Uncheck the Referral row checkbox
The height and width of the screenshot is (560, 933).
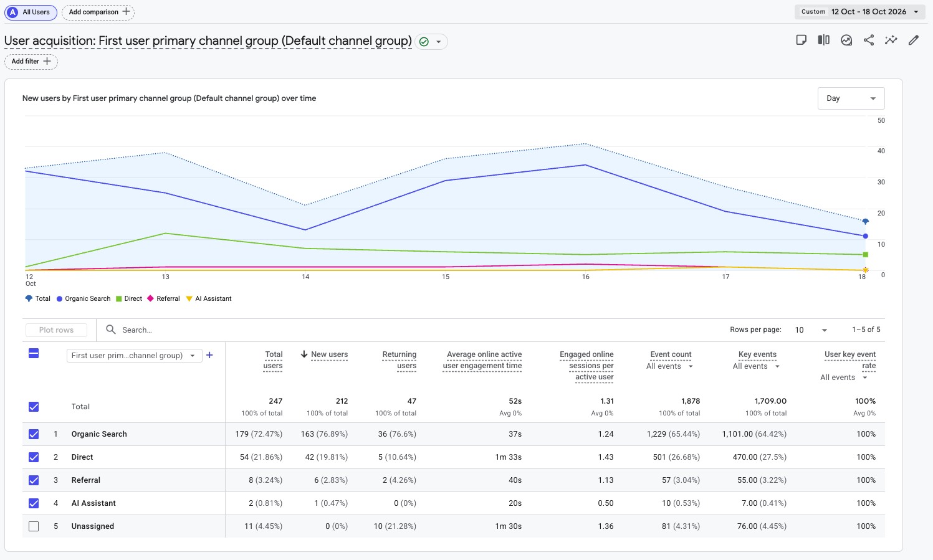click(x=34, y=480)
